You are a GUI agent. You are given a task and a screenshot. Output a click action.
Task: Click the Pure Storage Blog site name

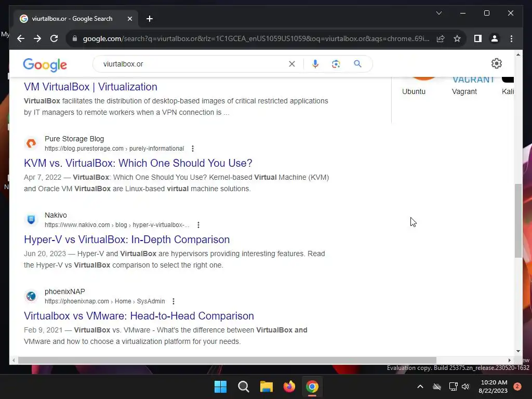(x=74, y=139)
